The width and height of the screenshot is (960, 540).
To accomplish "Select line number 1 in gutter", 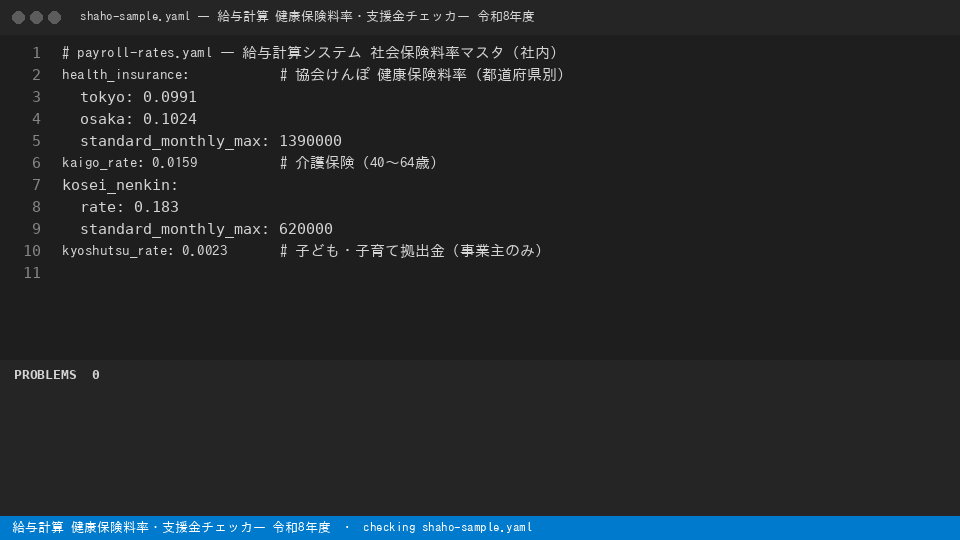I will (x=36, y=53).
